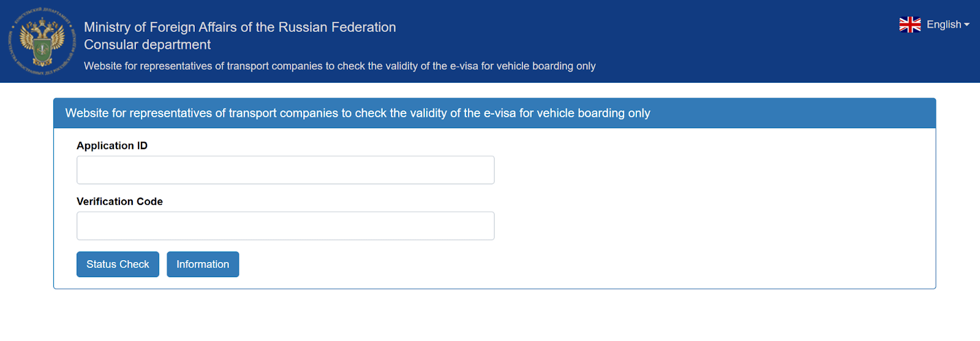Click the Consular department heading text

point(147,45)
